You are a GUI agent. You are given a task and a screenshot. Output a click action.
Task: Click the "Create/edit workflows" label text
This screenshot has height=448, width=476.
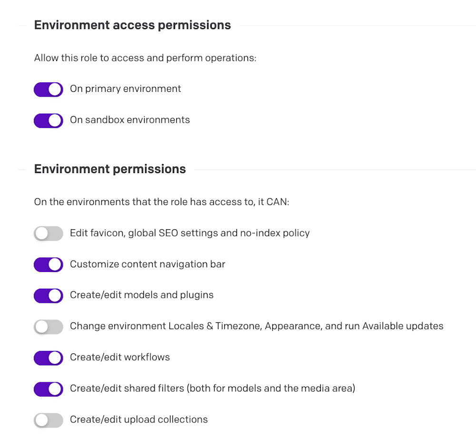(x=119, y=357)
